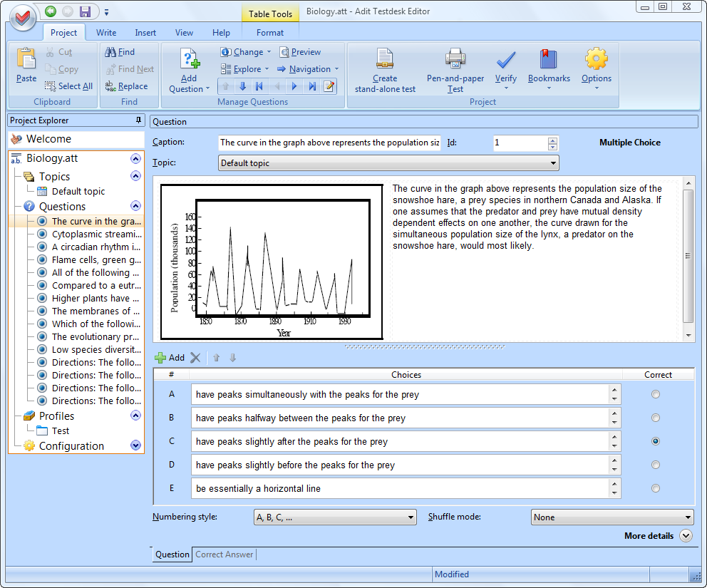Click the Replace icon
Screen dimensions: 707x588
(x=110, y=86)
